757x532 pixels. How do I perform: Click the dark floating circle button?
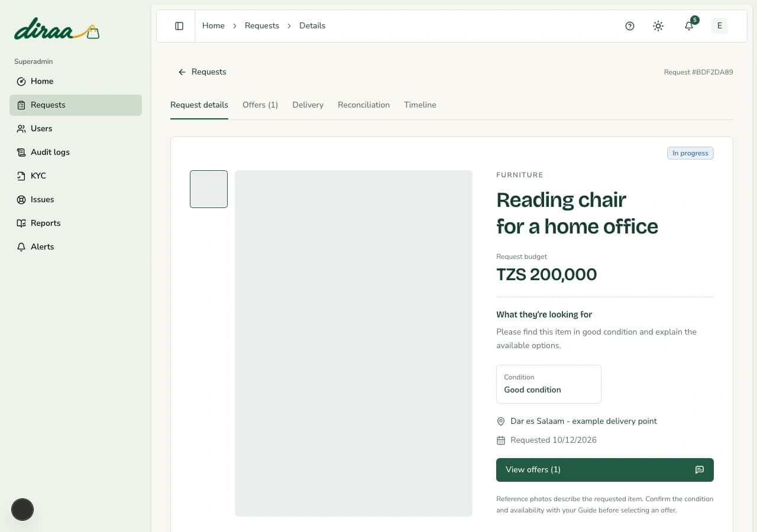[22, 510]
